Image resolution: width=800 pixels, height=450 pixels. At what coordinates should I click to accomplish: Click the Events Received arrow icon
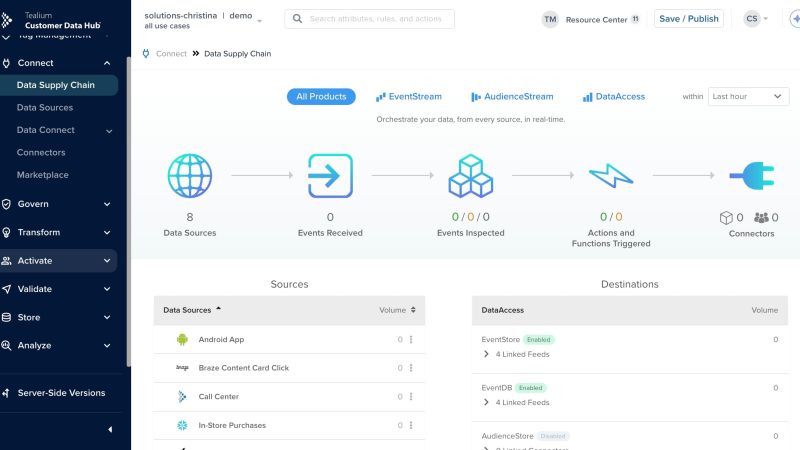[x=330, y=176]
